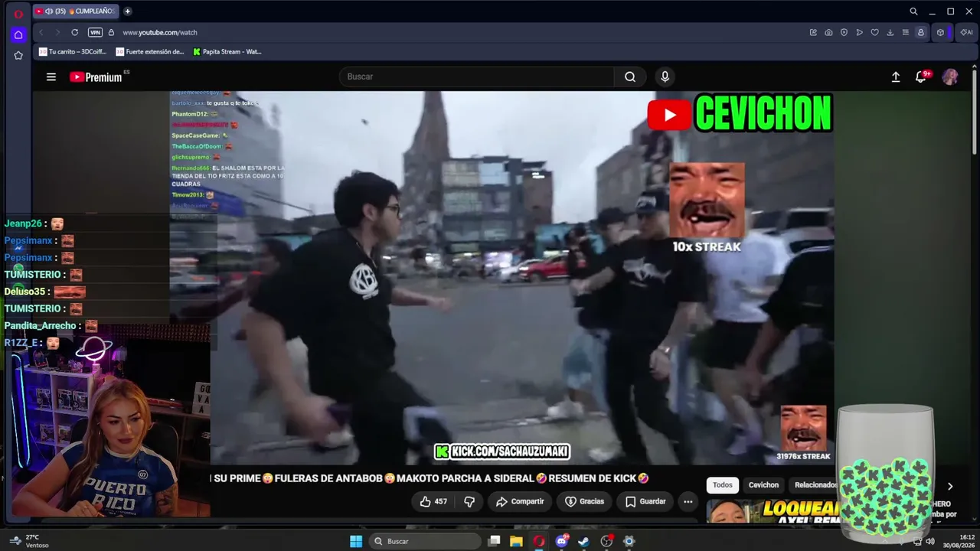This screenshot has width=980, height=551.
Task: Search open tabs with the magnifier icon
Action: click(913, 11)
